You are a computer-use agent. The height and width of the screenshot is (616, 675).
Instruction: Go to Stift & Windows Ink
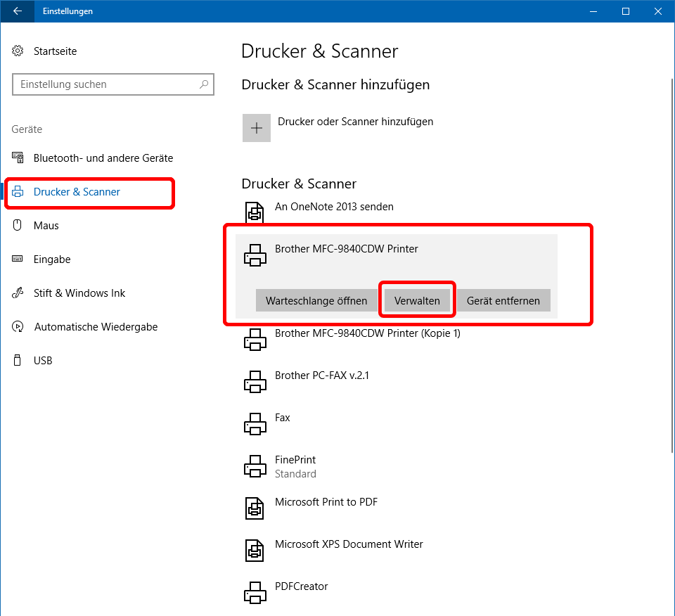point(79,293)
